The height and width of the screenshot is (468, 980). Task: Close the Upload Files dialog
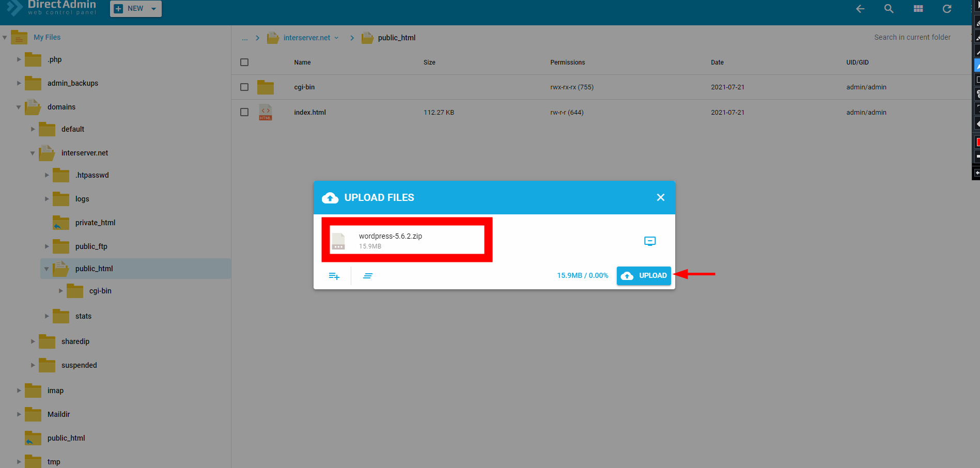coord(661,197)
